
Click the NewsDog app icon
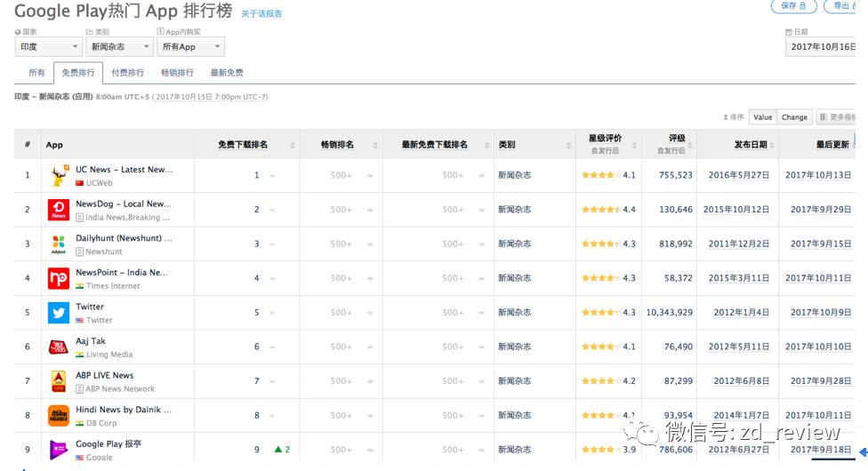tap(59, 210)
